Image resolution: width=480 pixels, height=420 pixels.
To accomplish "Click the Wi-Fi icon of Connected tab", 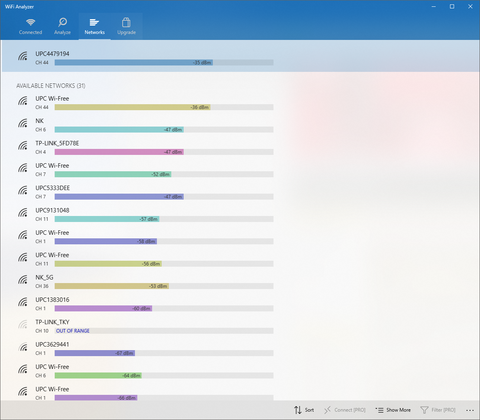I will click(x=31, y=22).
